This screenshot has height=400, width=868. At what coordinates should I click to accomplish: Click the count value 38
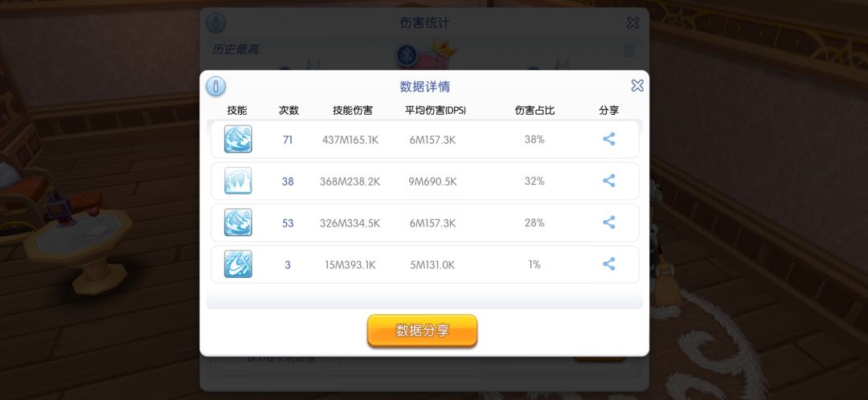click(x=288, y=182)
